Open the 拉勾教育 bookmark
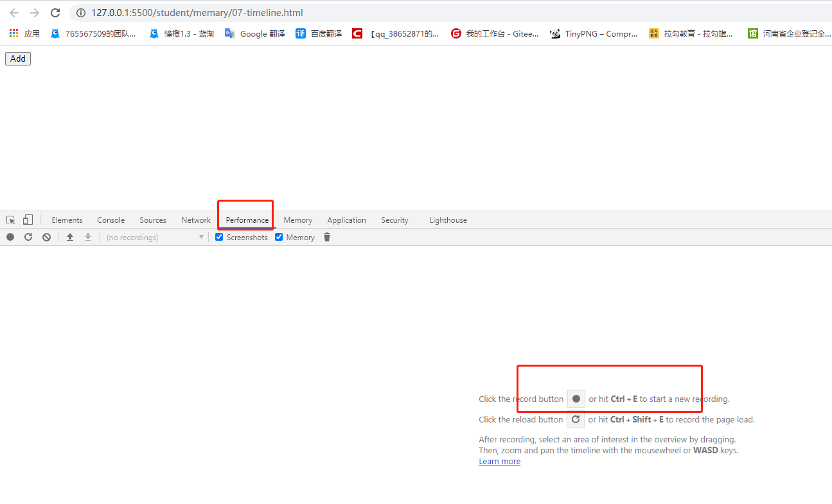The image size is (832, 504). [691, 33]
